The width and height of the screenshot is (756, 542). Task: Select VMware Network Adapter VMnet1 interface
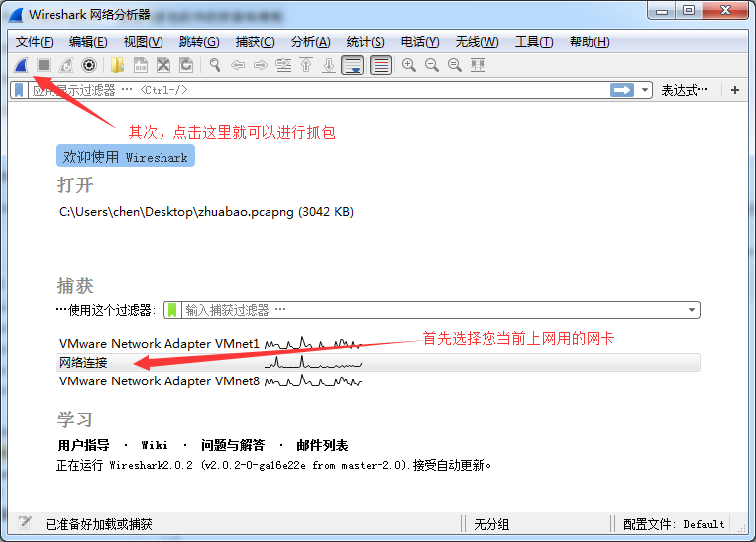[378, 343]
